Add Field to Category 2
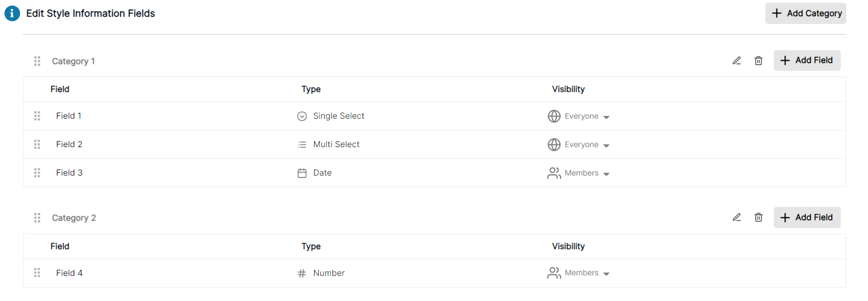Image resolution: width=868 pixels, height=301 pixels. click(x=807, y=217)
